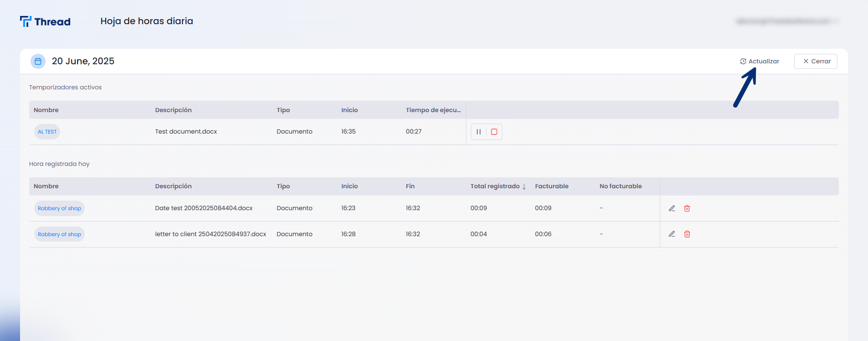Close the daily timesheet with Cerrar
Image resolution: width=868 pixels, height=341 pixels.
[816, 61]
